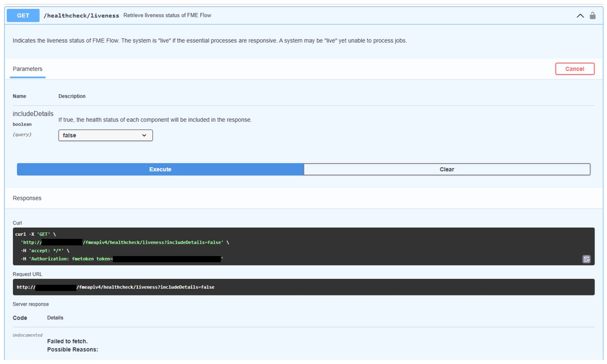Click the 'Server response' label
The image size is (607, 364).
[x=31, y=304]
